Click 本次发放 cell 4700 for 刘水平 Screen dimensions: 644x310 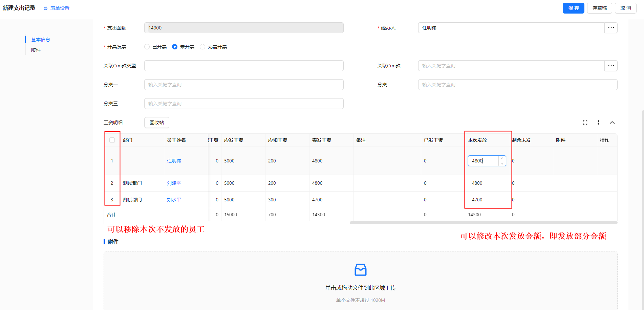487,200
